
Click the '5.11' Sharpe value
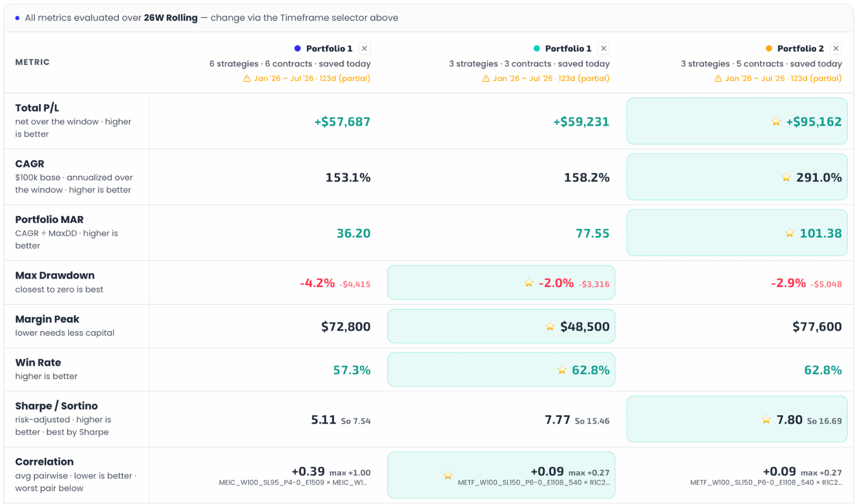(x=324, y=419)
